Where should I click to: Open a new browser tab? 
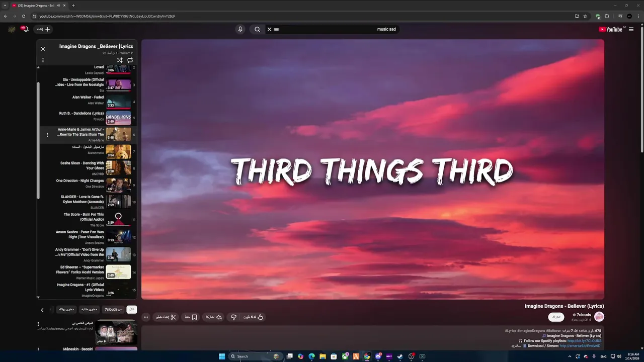pos(73,6)
